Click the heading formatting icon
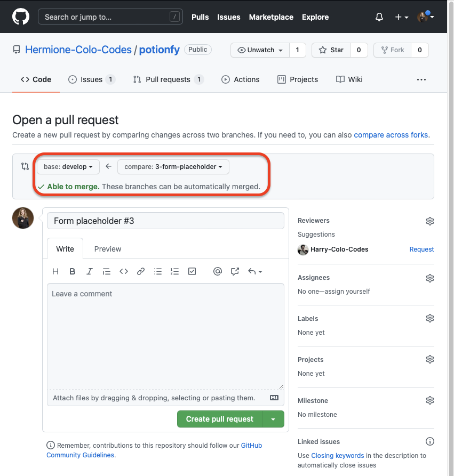Image resolution: width=454 pixels, height=476 pixels. [55, 271]
